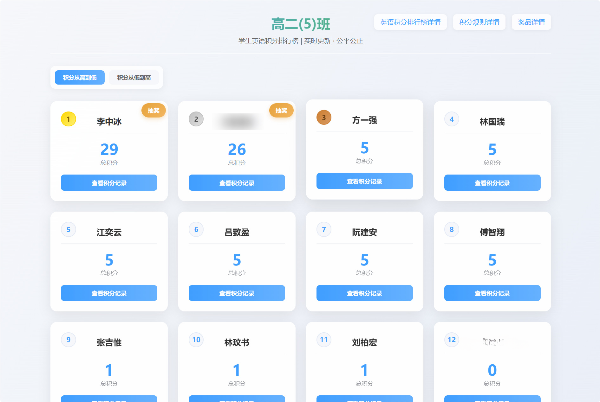This screenshot has height=402, width=600.
Task: Click the gold rank 1 medal icon
Action: point(68,119)
